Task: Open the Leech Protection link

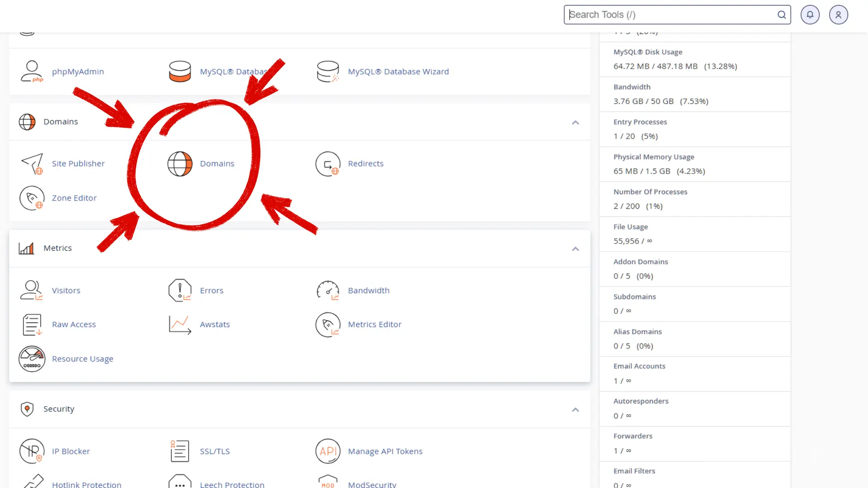Action: point(232,484)
